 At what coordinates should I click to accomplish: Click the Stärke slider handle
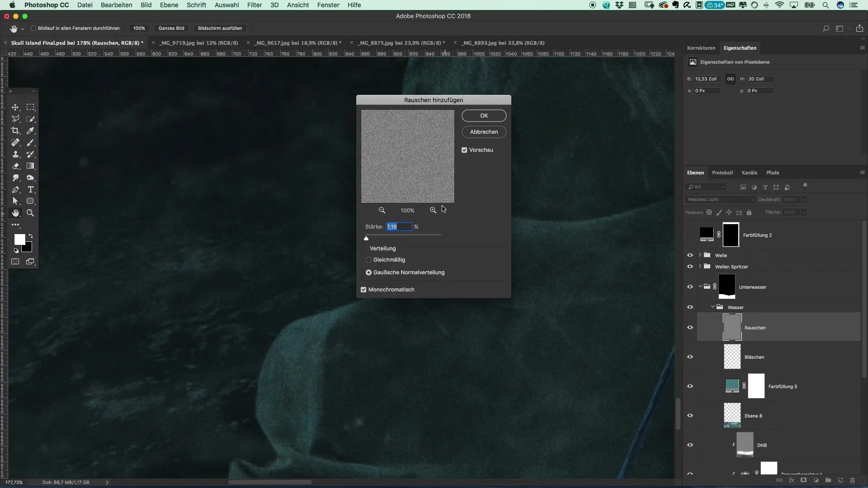(x=366, y=238)
